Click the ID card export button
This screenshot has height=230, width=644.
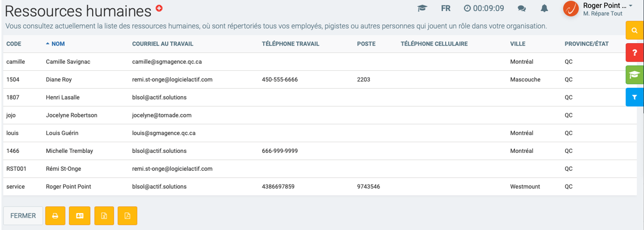80,216
